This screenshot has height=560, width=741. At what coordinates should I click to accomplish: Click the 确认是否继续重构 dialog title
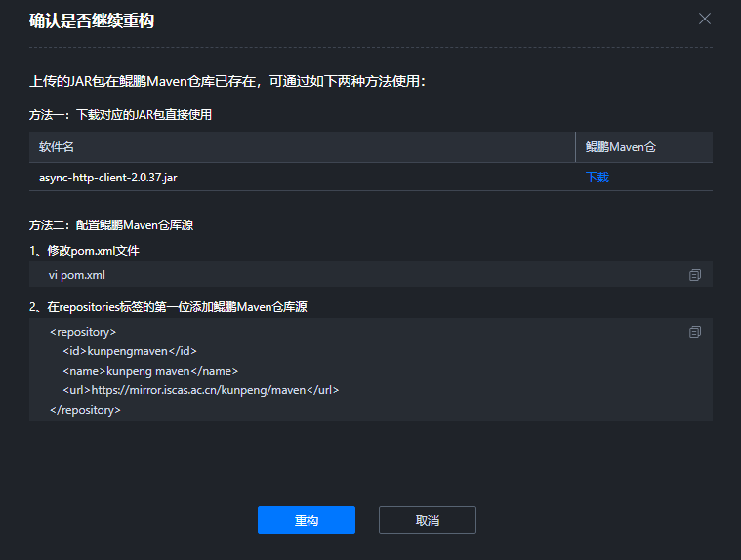92,20
